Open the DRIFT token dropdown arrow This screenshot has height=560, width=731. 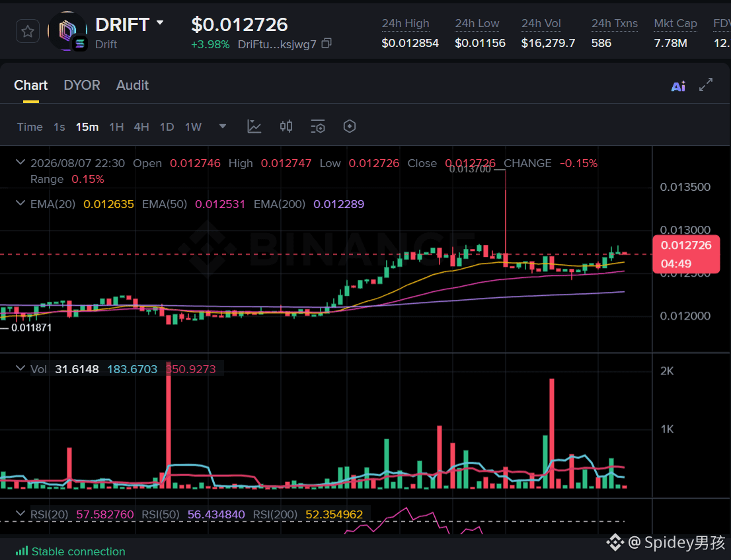pyautogui.click(x=160, y=23)
